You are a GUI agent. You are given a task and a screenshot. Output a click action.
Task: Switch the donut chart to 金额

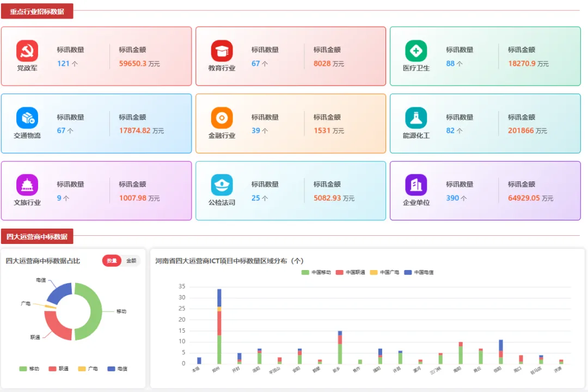tap(131, 261)
